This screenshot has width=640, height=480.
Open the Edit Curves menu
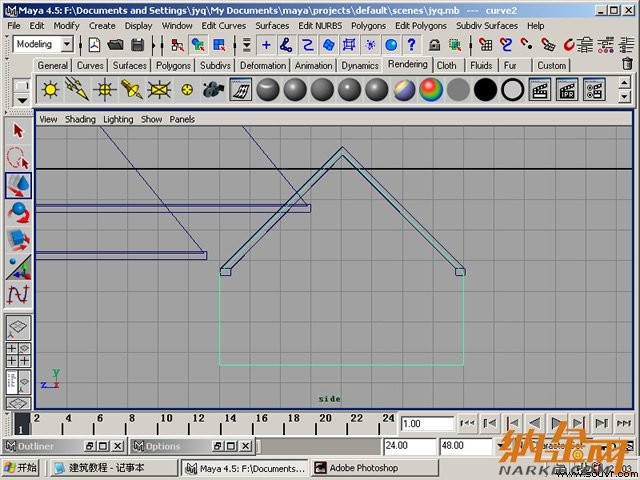[224, 26]
